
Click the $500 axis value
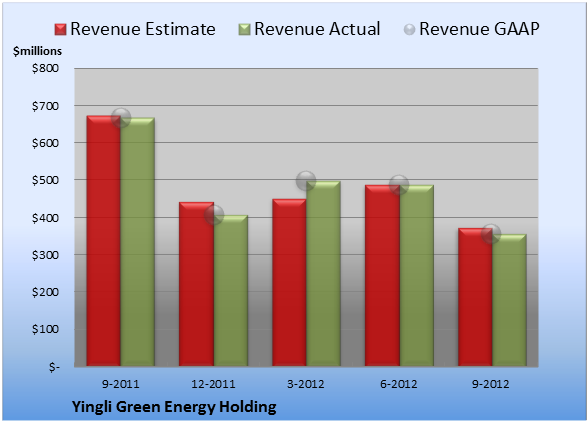(x=45, y=180)
